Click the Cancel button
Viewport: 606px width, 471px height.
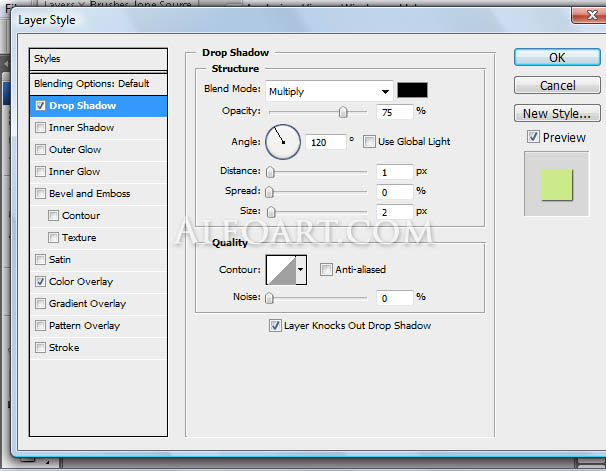point(557,85)
